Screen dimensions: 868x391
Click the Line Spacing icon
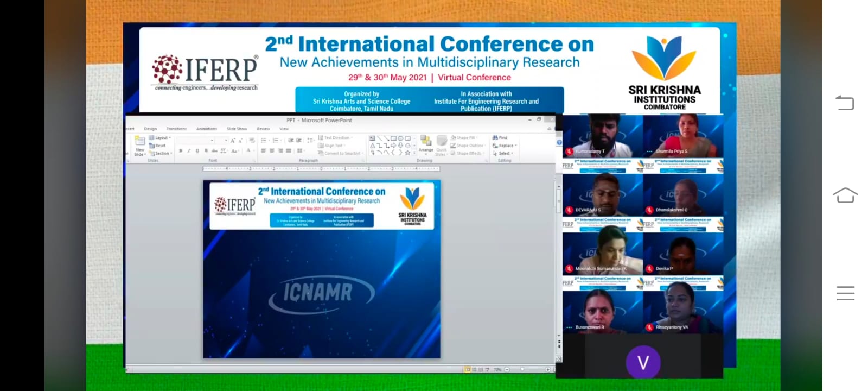pyautogui.click(x=311, y=140)
